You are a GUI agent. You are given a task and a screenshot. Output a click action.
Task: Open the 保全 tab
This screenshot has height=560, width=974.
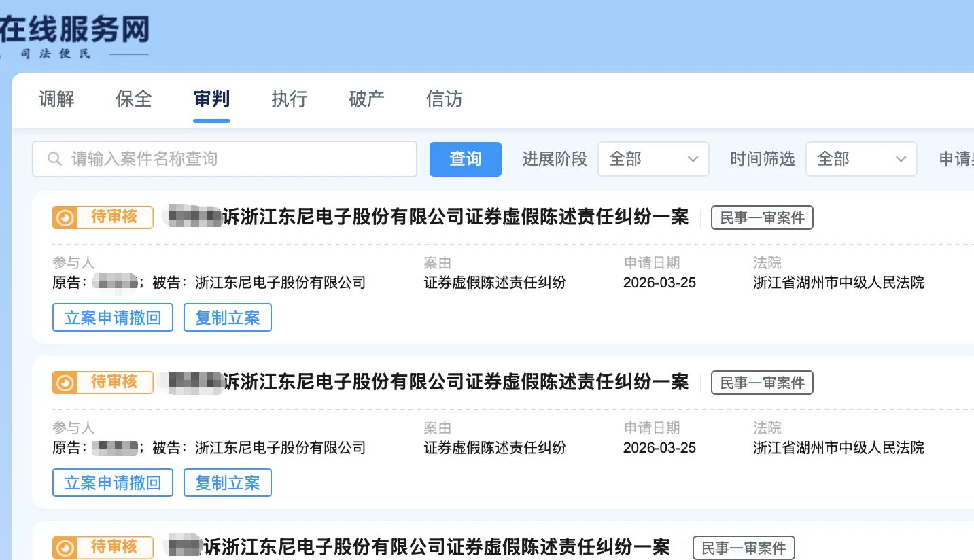point(133,99)
